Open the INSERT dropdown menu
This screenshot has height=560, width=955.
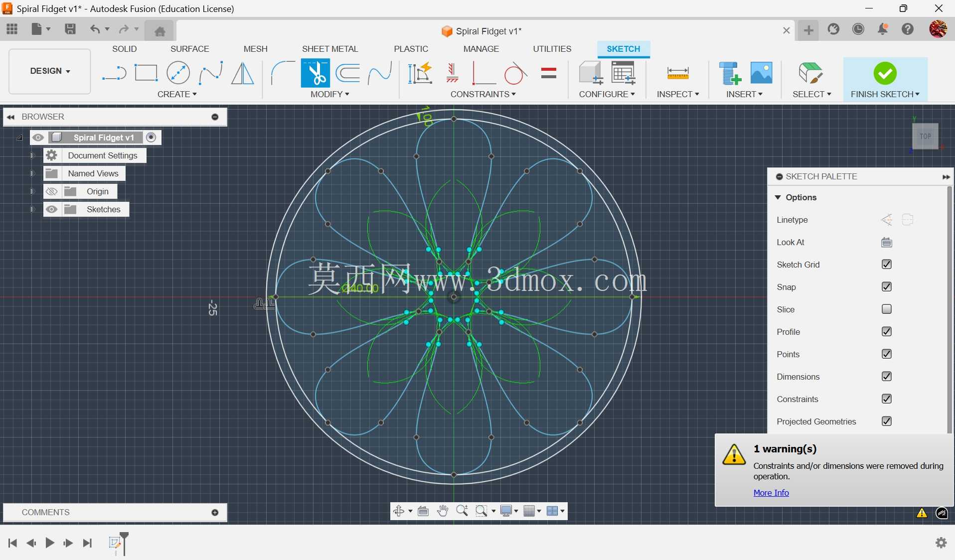pyautogui.click(x=744, y=94)
